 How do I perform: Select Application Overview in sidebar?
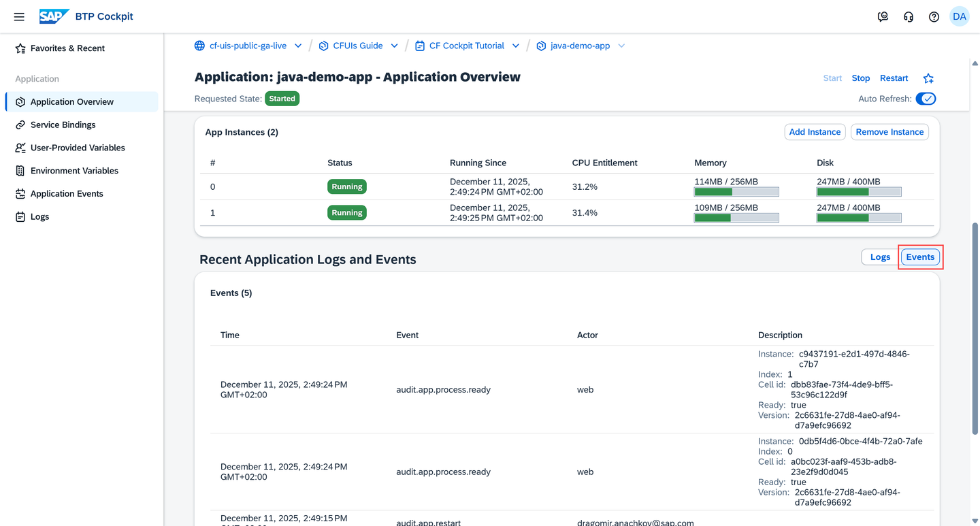point(82,102)
